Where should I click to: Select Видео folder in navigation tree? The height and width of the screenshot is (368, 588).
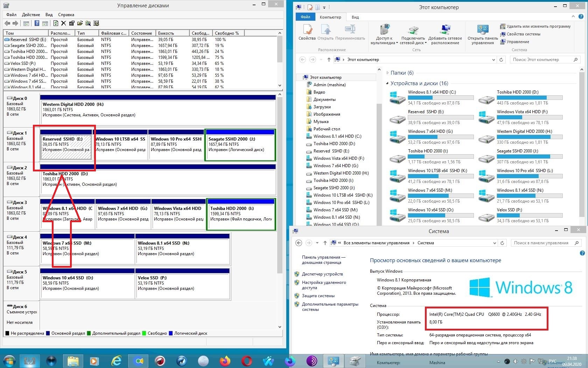319,92
